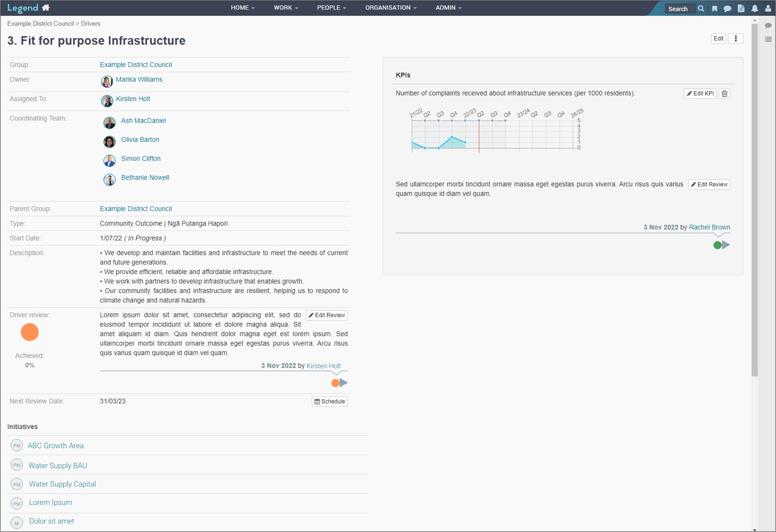Open the WORK dropdown menu

pos(286,8)
